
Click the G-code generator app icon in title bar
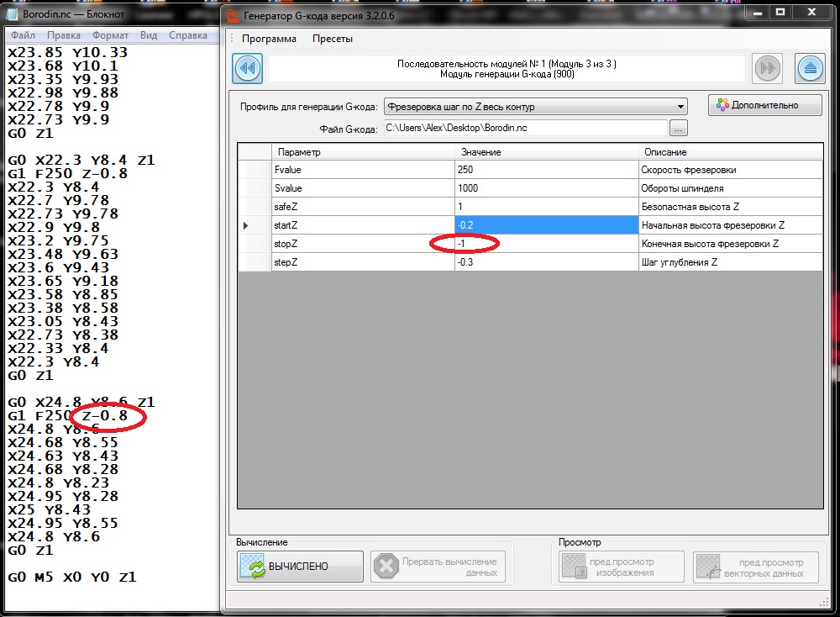click(232, 15)
